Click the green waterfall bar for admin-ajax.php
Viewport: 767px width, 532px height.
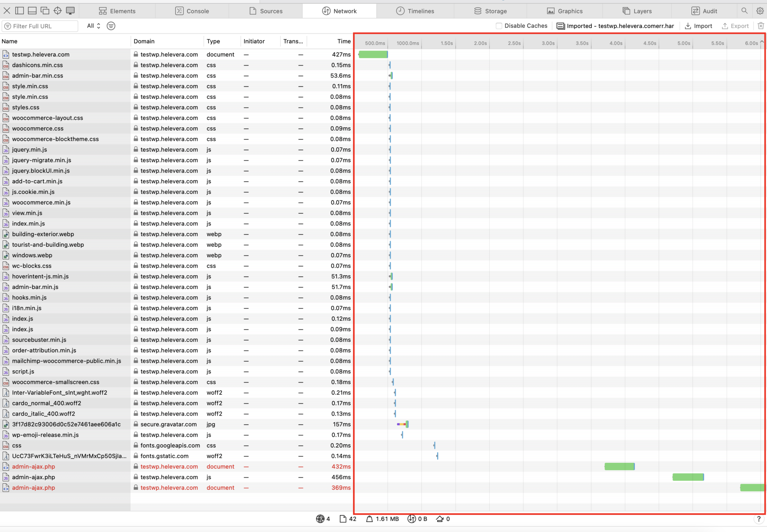coord(619,466)
